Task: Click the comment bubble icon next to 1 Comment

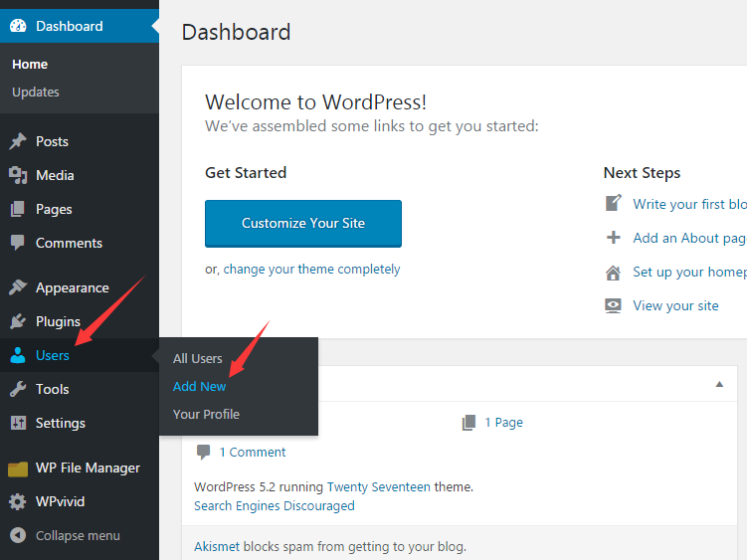Action: [204, 452]
